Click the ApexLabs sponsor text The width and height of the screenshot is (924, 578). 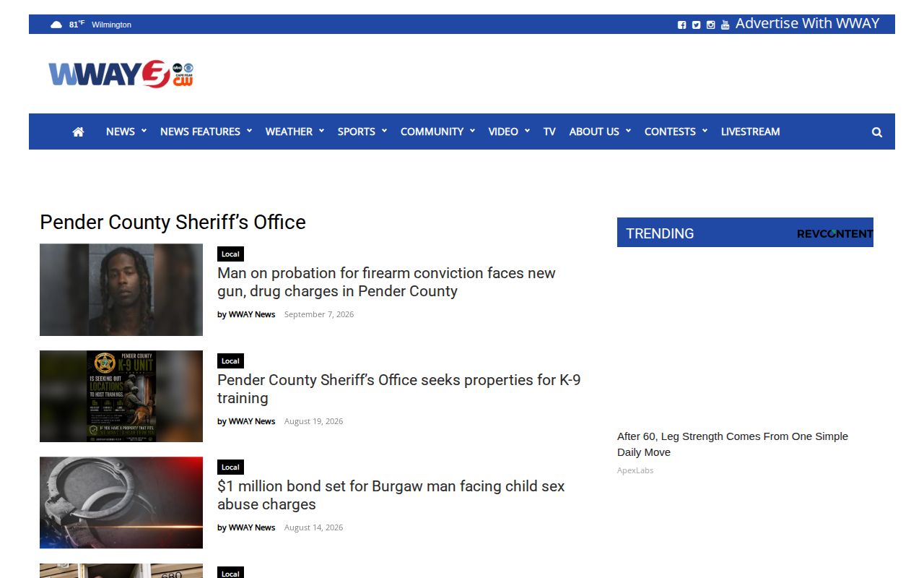[635, 470]
